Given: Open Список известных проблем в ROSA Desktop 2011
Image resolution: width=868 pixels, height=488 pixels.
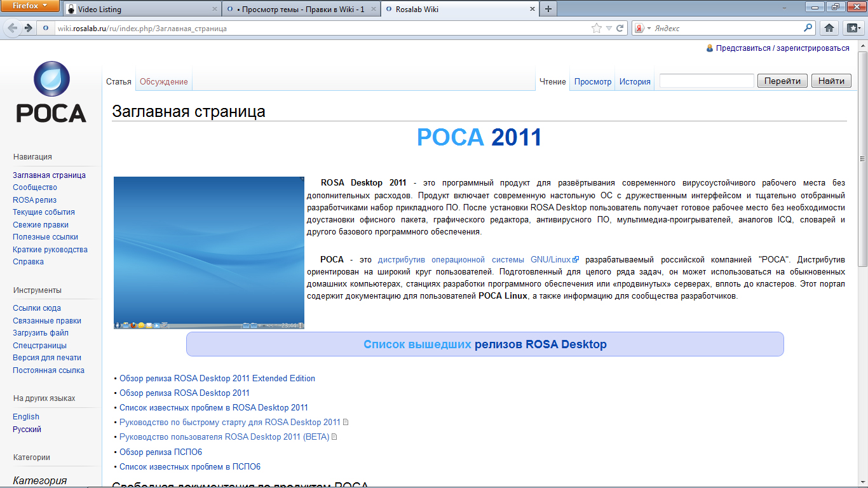Looking at the screenshot, I should pos(214,408).
